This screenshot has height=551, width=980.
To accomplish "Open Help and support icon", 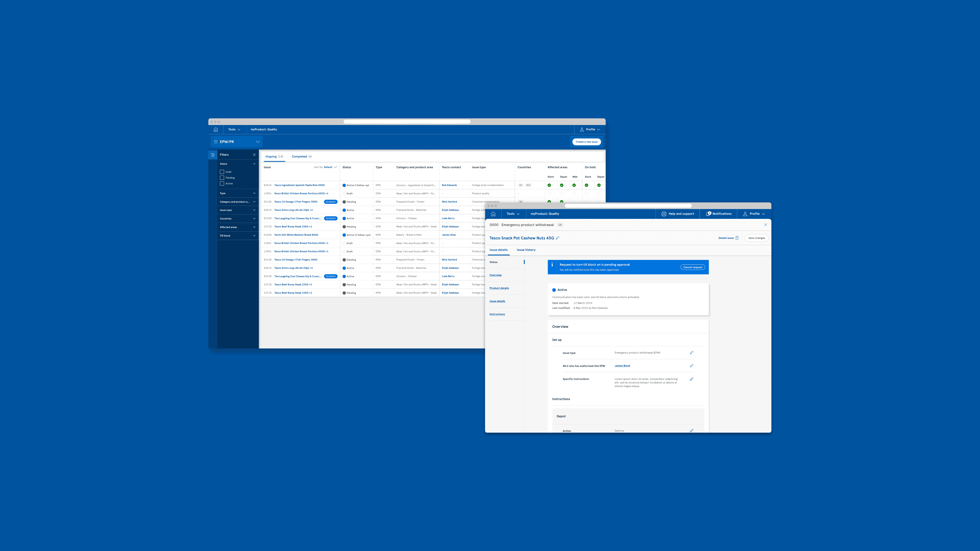I will coord(664,214).
